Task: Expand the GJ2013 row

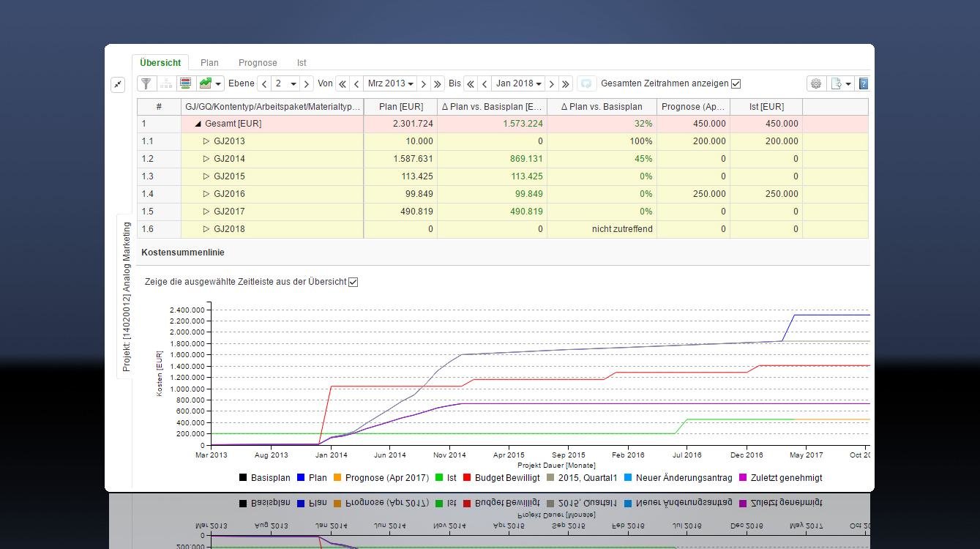Action: tap(206, 141)
